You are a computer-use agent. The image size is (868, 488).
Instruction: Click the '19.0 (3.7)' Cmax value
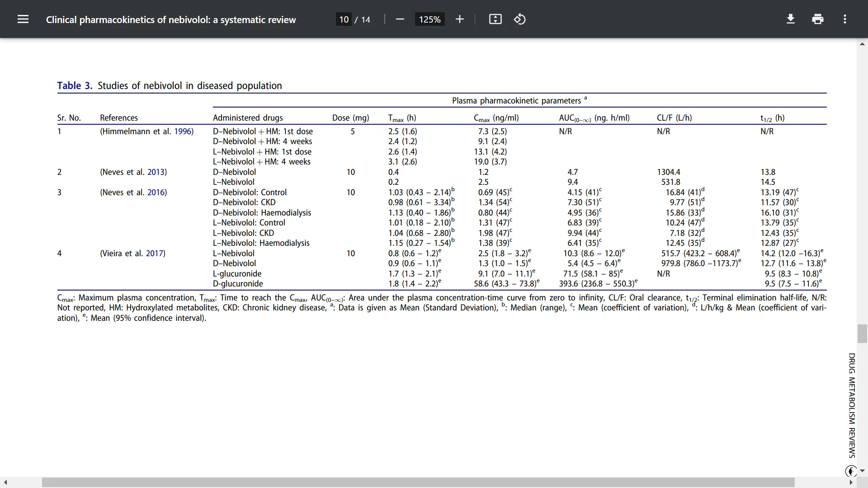tap(491, 162)
